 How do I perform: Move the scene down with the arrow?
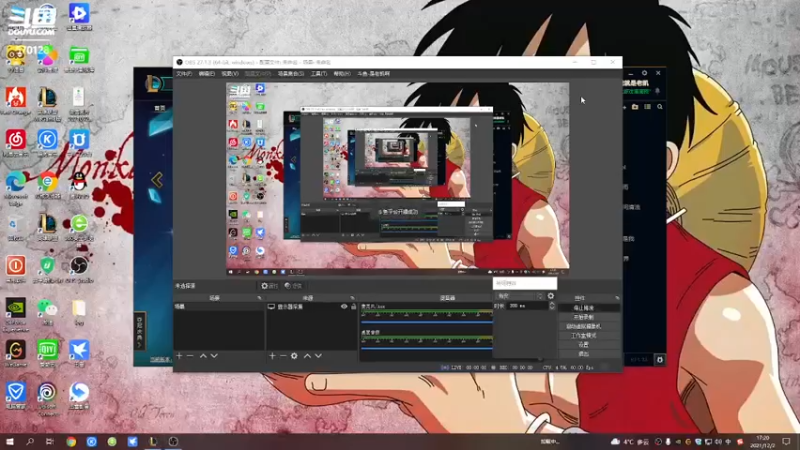tap(214, 356)
